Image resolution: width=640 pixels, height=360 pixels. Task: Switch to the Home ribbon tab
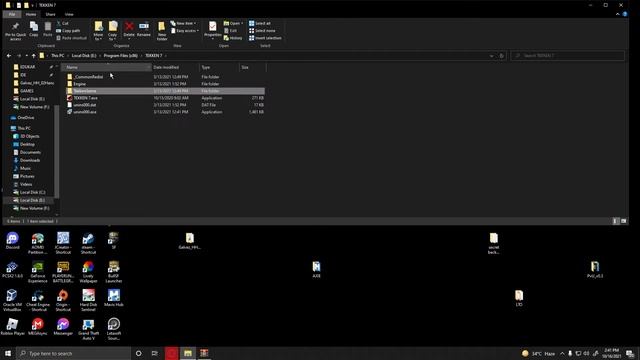click(31, 14)
